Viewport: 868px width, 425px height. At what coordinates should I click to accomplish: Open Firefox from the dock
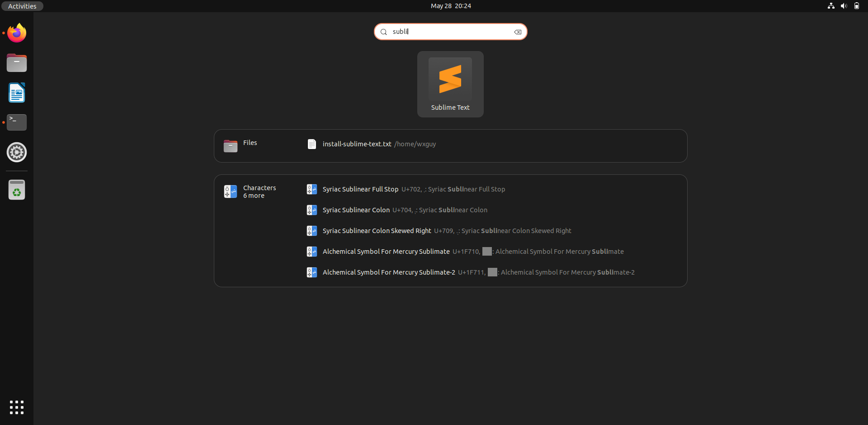coord(17,33)
